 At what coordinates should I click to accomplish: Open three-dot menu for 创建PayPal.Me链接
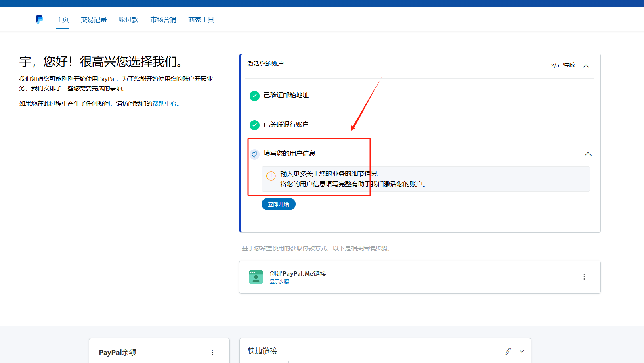(x=584, y=277)
